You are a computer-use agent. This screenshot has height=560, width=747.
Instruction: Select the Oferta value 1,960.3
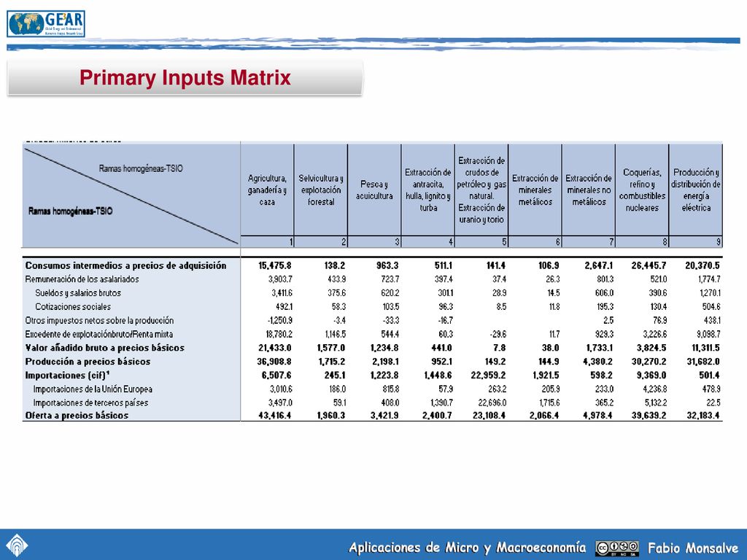[331, 416]
